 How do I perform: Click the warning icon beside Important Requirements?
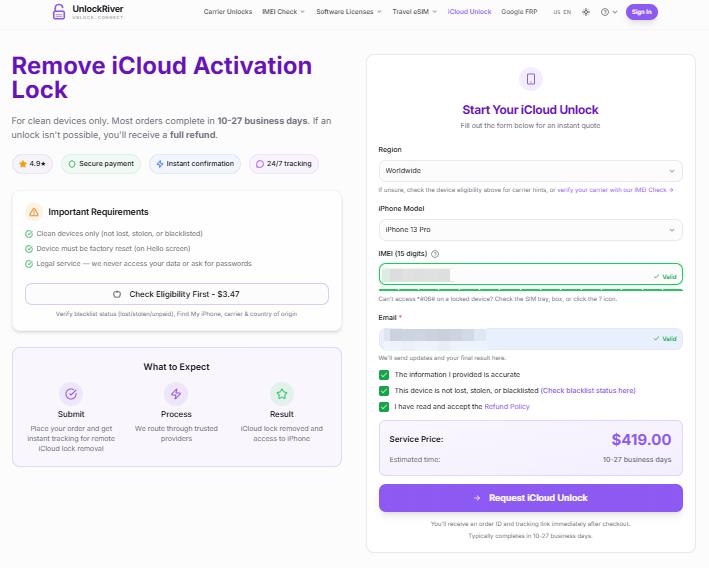[34, 212]
